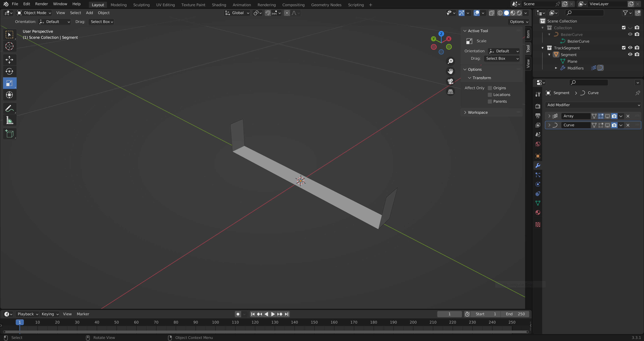Select the Transform tool
The height and width of the screenshot is (341, 644).
click(x=10, y=95)
